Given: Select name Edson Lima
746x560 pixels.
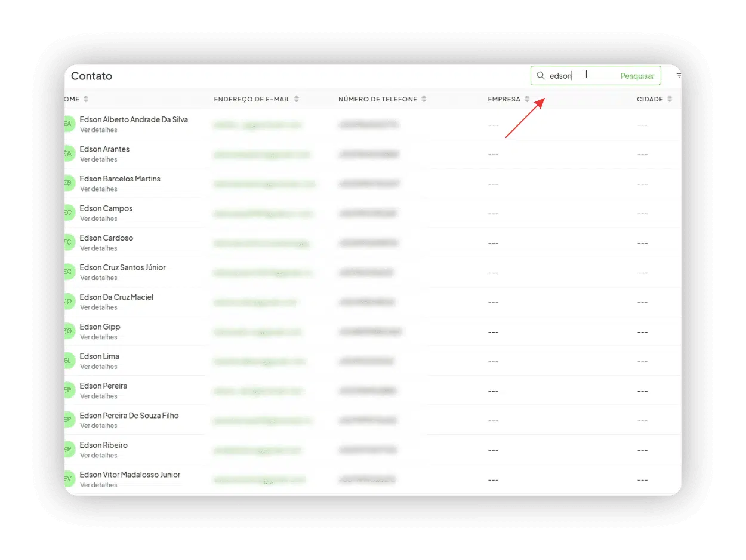Looking at the screenshot, I should click(100, 356).
